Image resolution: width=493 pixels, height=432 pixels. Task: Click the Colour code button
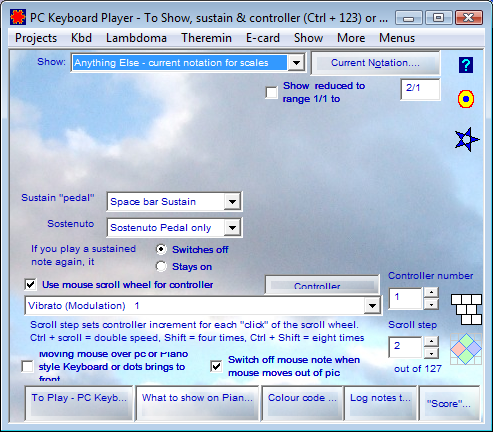click(302, 402)
